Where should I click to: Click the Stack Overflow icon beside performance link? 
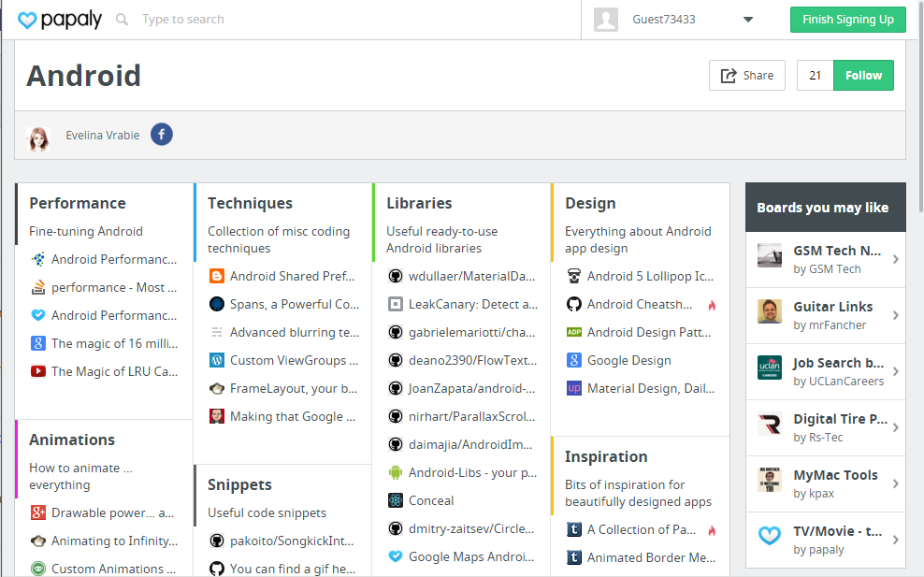click(38, 287)
